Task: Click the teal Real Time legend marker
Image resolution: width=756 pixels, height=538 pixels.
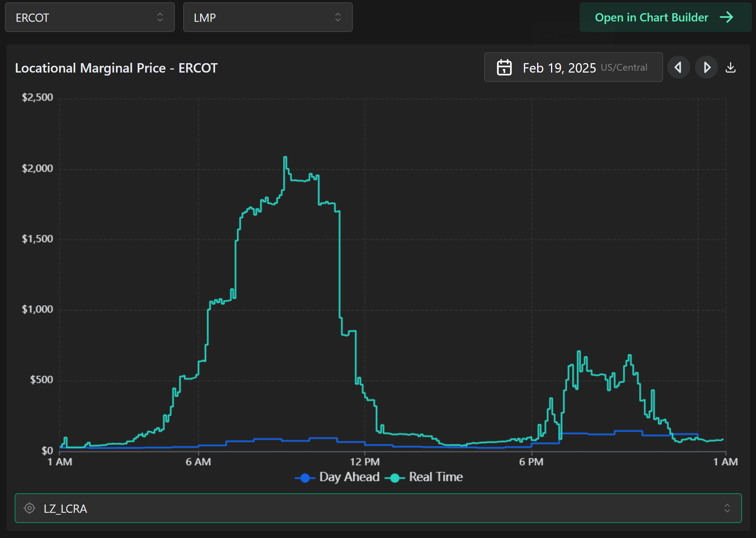Action: coord(395,477)
